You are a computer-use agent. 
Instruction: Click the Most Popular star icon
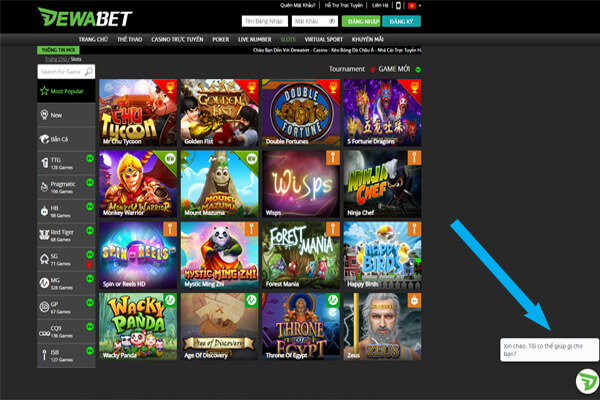pos(44,91)
